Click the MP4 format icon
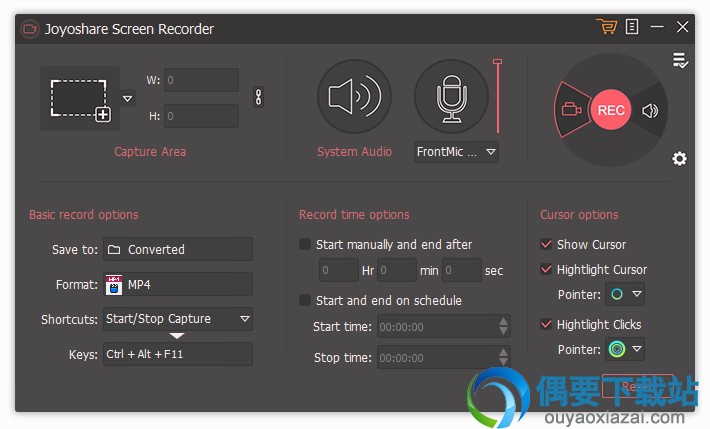This screenshot has width=710, height=429. click(114, 285)
